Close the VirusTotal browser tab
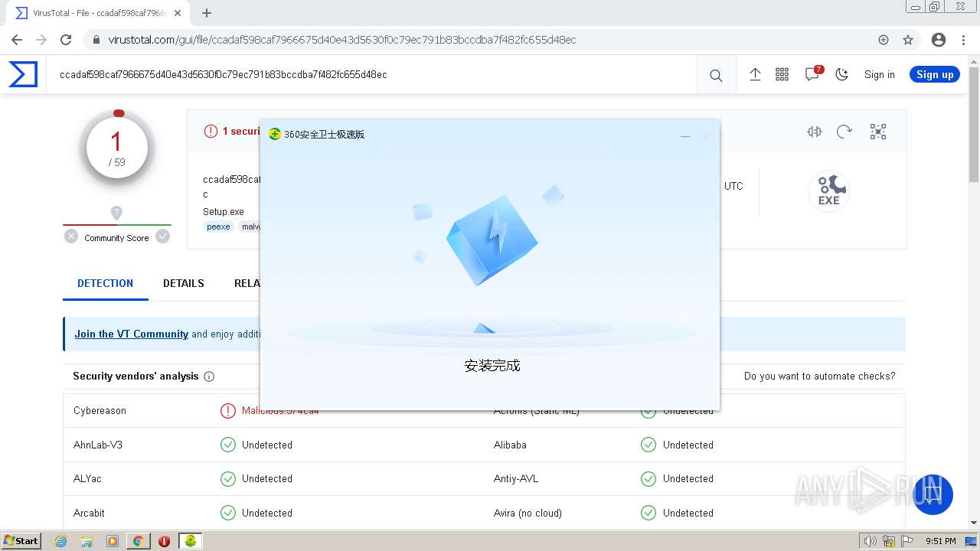980x551 pixels. point(178,13)
